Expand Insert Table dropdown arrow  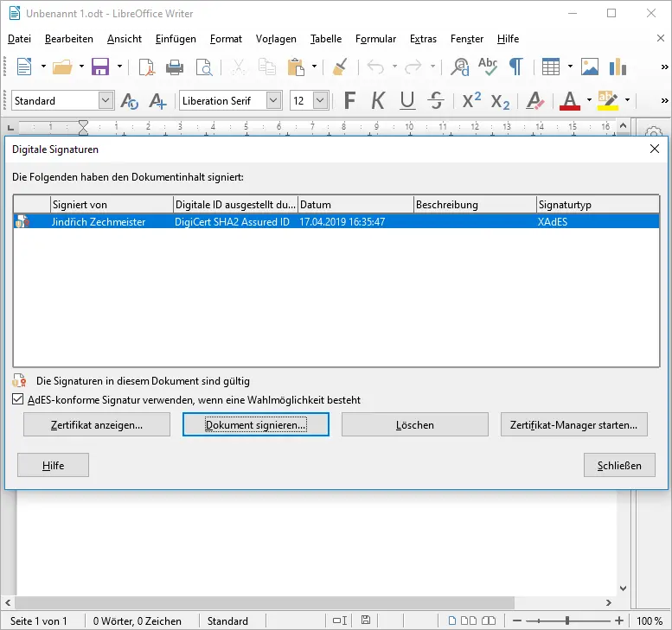click(570, 67)
